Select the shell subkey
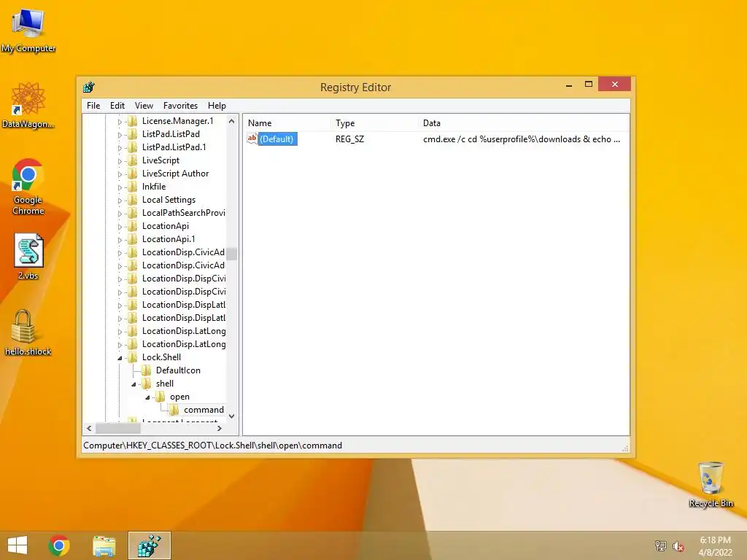The height and width of the screenshot is (560, 747). coord(165,384)
